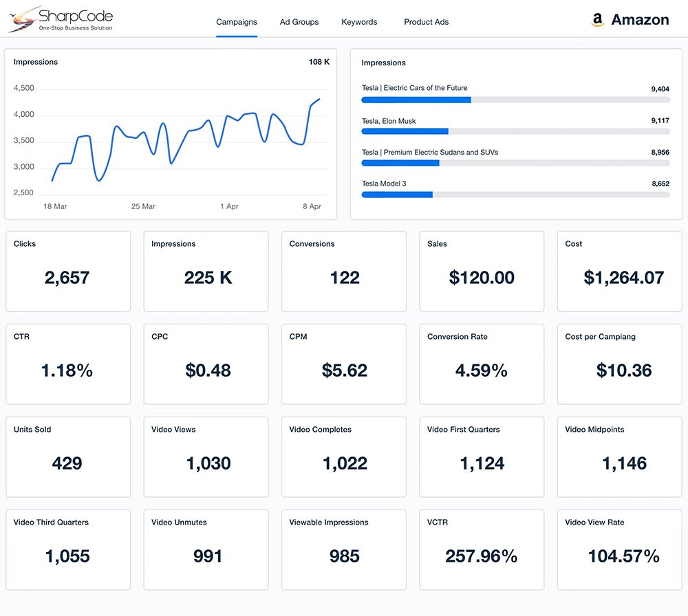Click the Tesla Model 3 impressions bar
This screenshot has height=616, width=688.
click(x=515, y=195)
